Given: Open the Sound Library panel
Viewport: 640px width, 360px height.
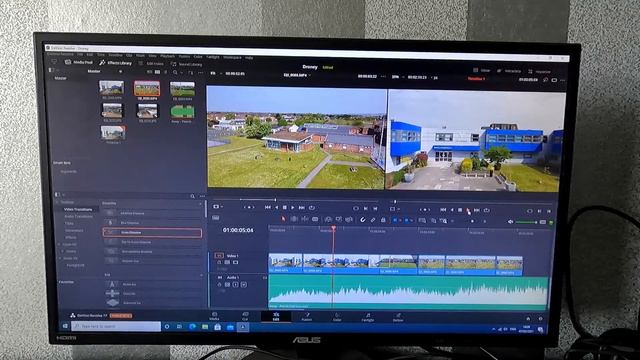Looking at the screenshot, I should point(187,64).
